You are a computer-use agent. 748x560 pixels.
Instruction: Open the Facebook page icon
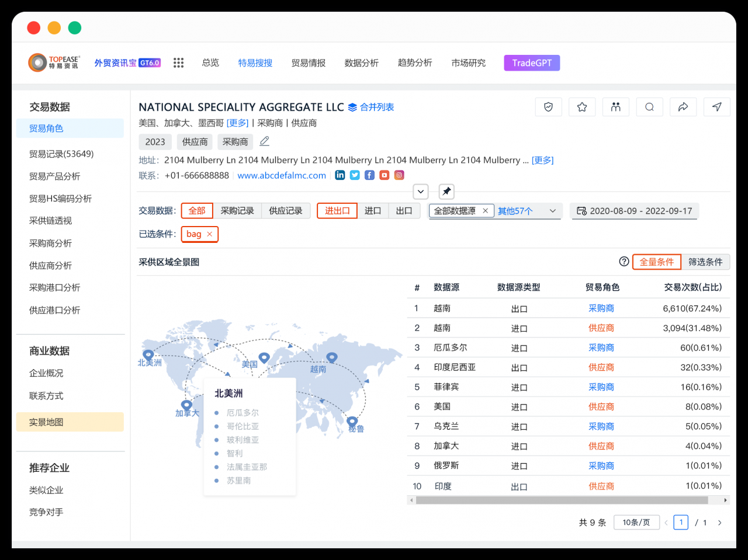tap(369, 175)
